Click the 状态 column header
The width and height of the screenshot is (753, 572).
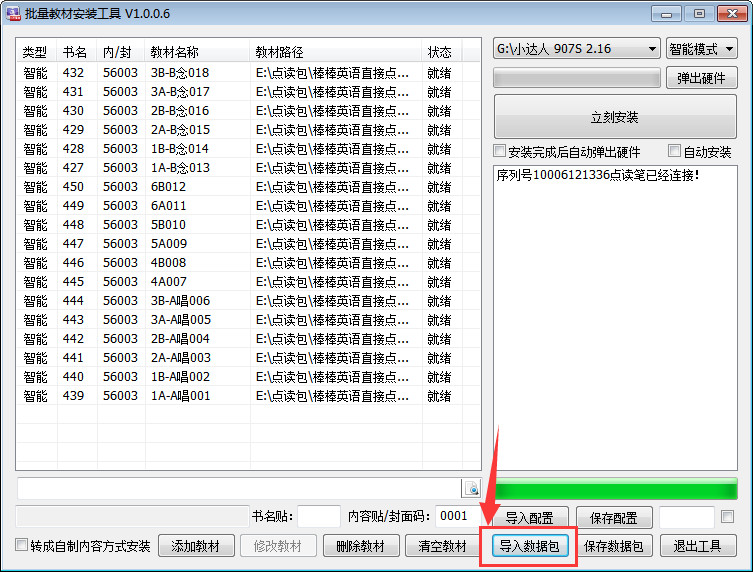(x=439, y=52)
